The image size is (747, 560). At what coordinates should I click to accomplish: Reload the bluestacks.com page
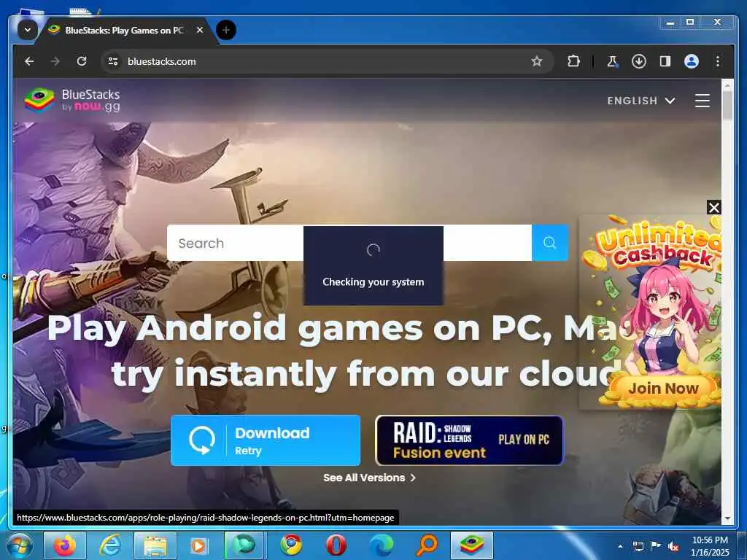(82, 61)
